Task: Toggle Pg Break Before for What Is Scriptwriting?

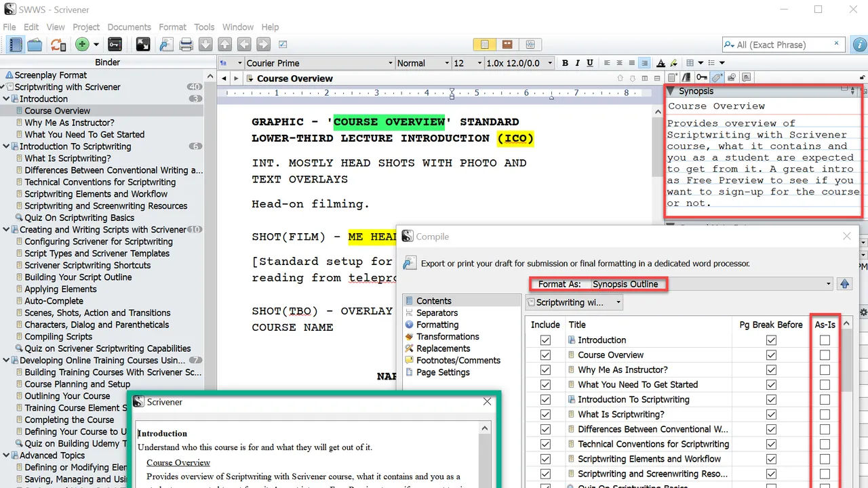Action: pyautogui.click(x=771, y=414)
